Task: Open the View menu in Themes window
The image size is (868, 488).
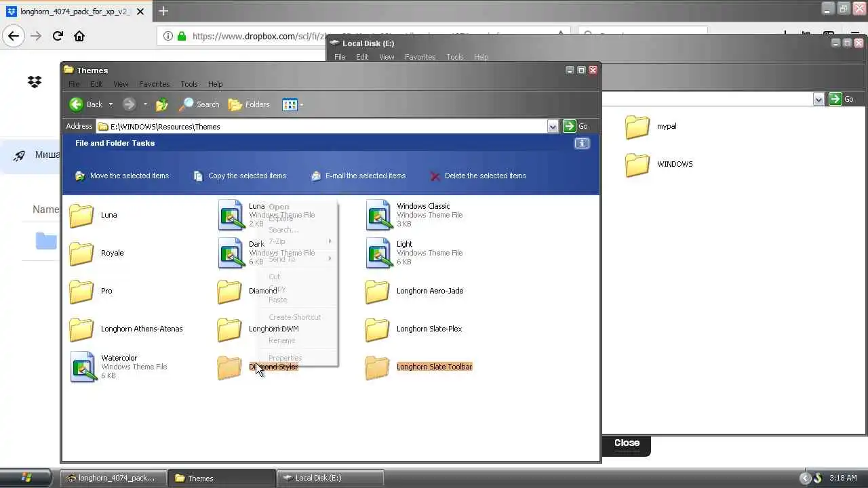Action: (121, 84)
